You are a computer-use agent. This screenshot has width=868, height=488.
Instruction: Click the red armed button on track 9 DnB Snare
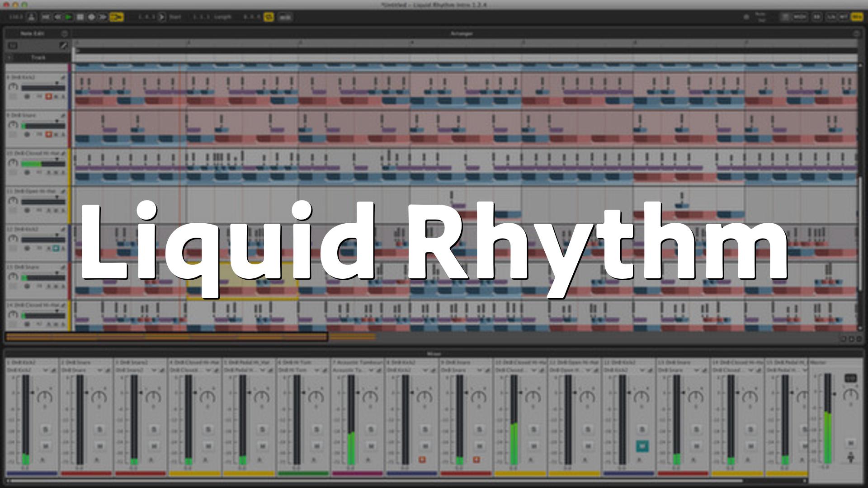click(49, 134)
